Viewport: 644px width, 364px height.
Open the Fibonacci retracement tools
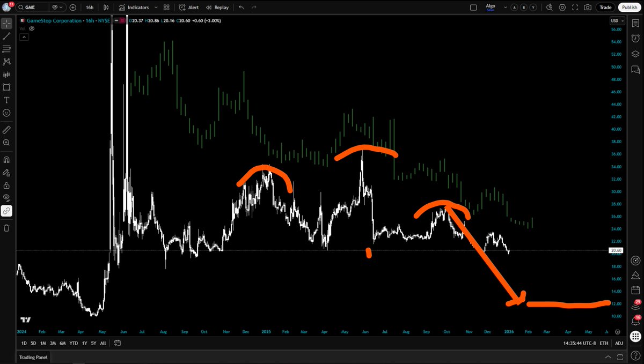[6, 49]
